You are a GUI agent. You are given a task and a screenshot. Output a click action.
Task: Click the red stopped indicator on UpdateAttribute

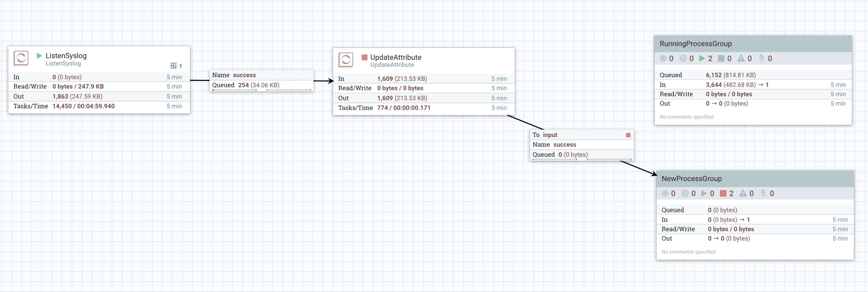click(364, 57)
